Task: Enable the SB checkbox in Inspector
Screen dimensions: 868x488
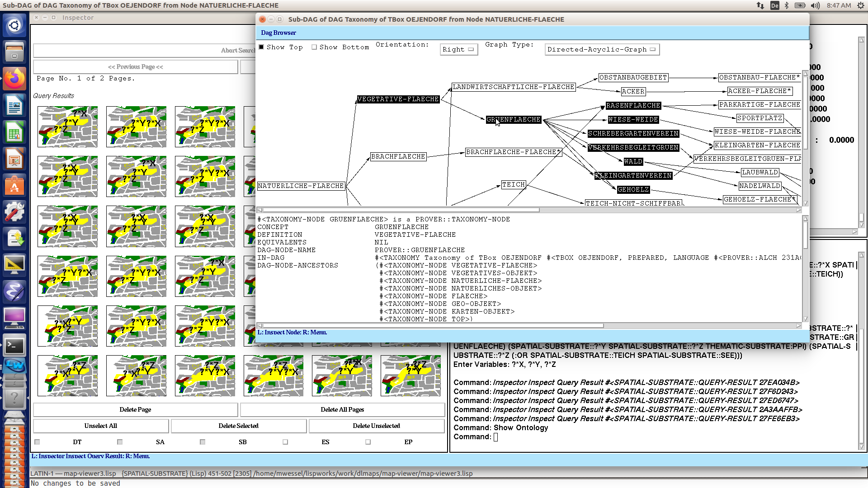Action: [203, 442]
